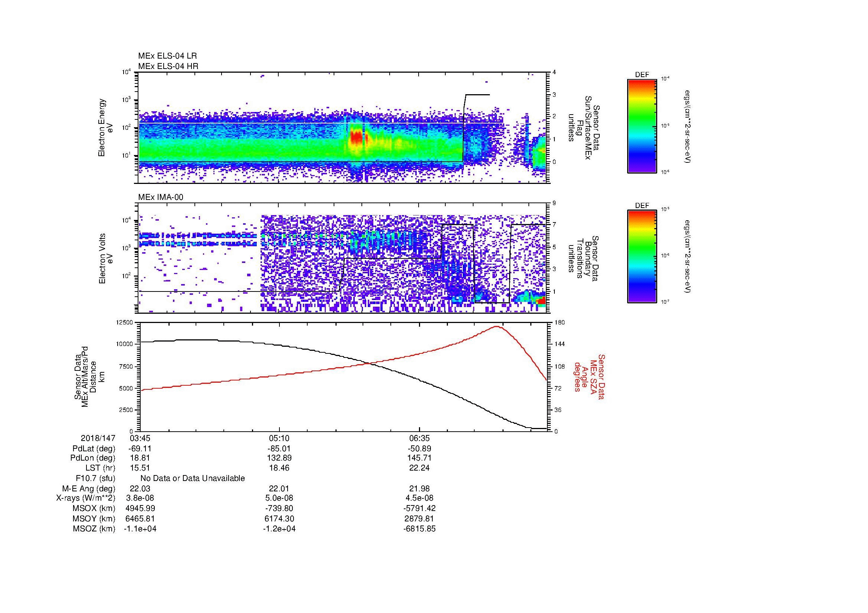Click the M-E Ang value 21.98
Image resolution: width=868 pixels, height=613 pixels.
click(419, 488)
